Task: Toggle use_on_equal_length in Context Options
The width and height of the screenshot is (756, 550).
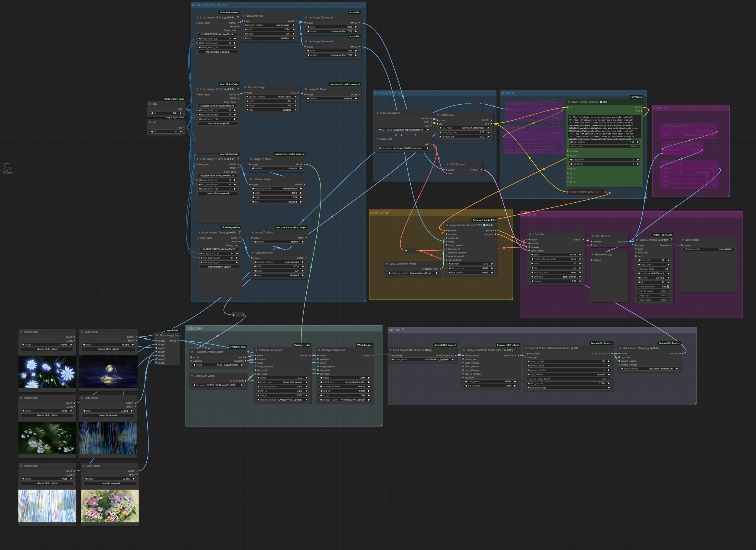Action: [x=568, y=379]
